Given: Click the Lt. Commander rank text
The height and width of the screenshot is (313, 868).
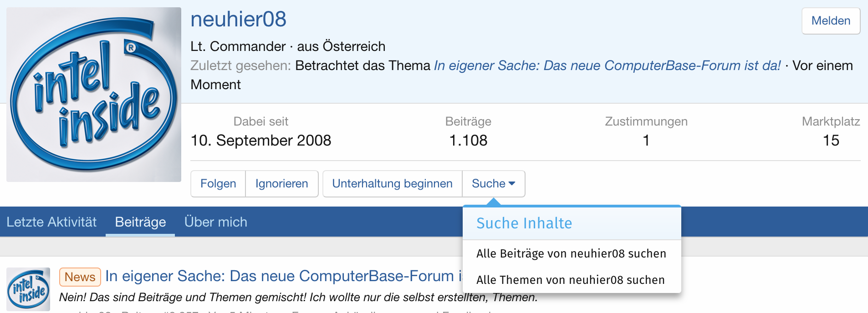Looking at the screenshot, I should (x=238, y=46).
